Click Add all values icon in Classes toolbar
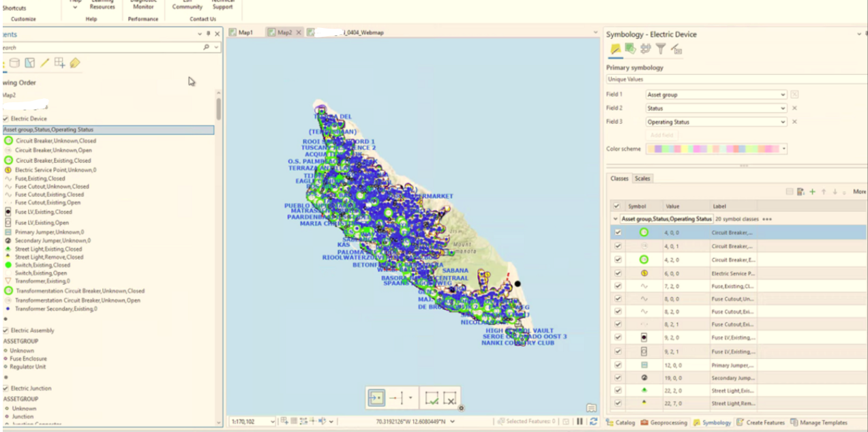The width and height of the screenshot is (868, 432). [x=800, y=192]
